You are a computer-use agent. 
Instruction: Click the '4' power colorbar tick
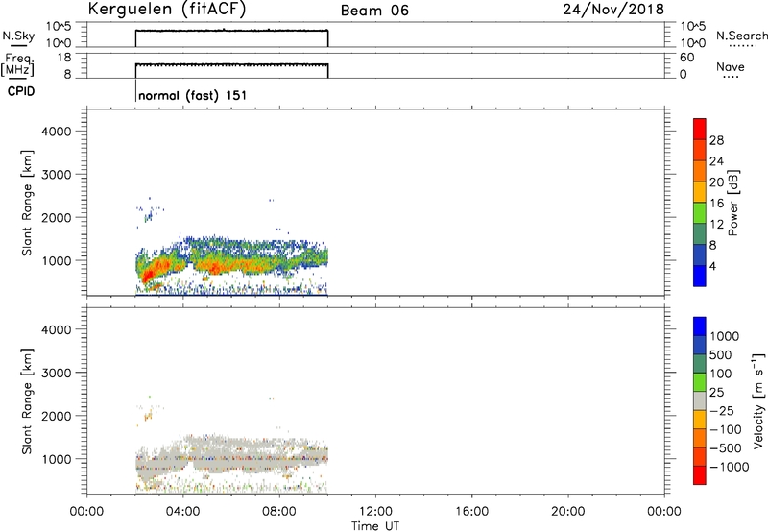click(x=712, y=266)
